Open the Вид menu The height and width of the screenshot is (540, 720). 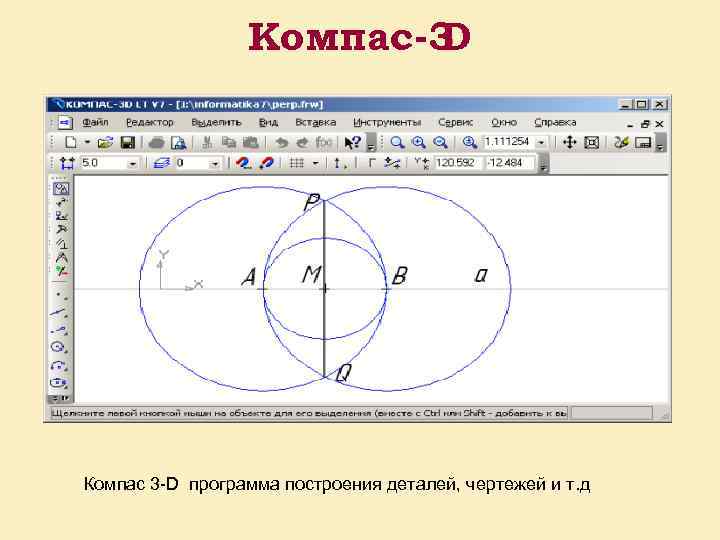coord(268,123)
